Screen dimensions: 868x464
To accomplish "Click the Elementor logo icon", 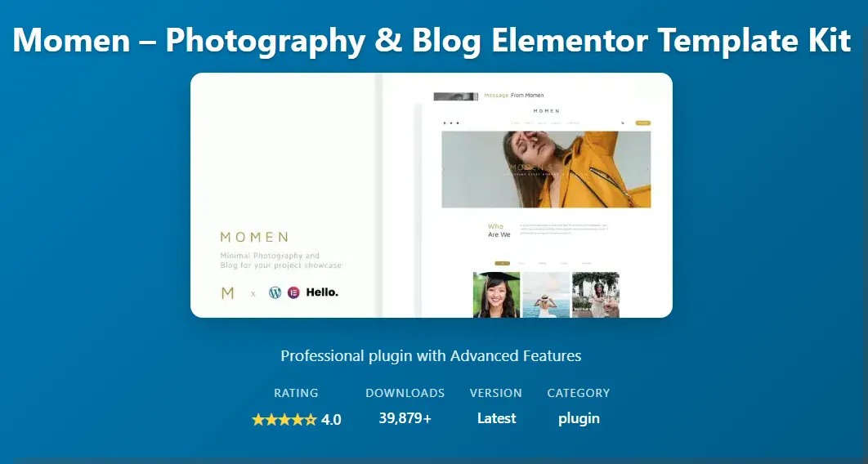I will tap(293, 292).
